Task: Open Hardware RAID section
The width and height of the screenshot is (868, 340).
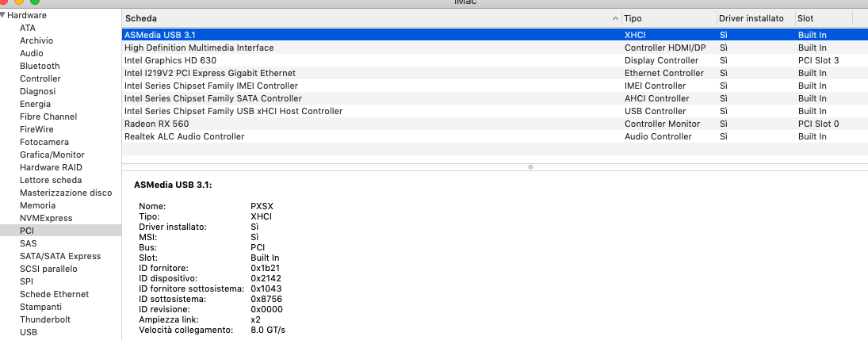Action: [51, 167]
